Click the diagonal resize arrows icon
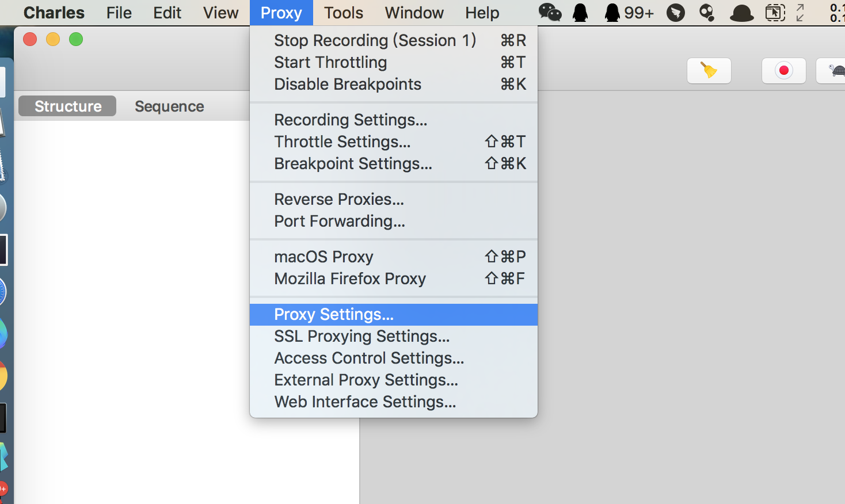The image size is (845, 504). coord(800,13)
